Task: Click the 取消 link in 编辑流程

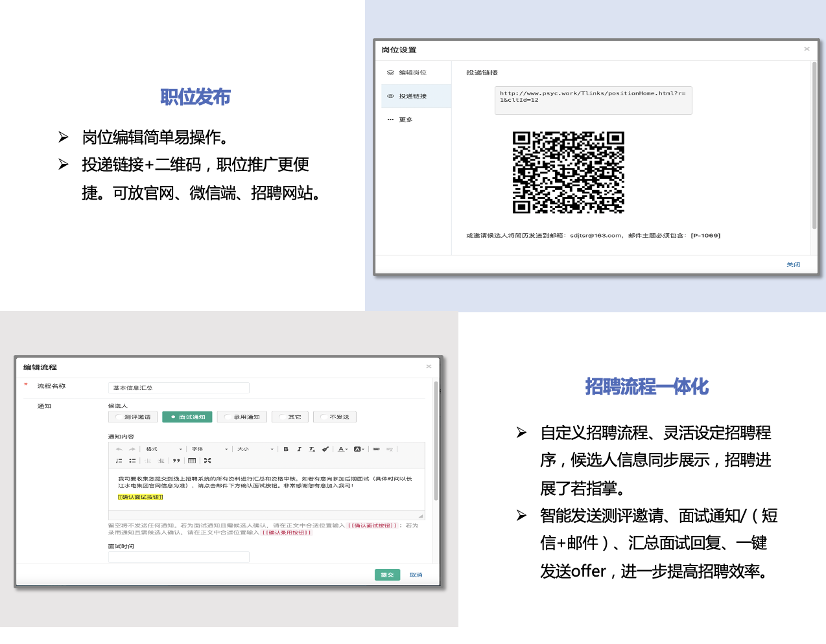Action: click(x=416, y=575)
